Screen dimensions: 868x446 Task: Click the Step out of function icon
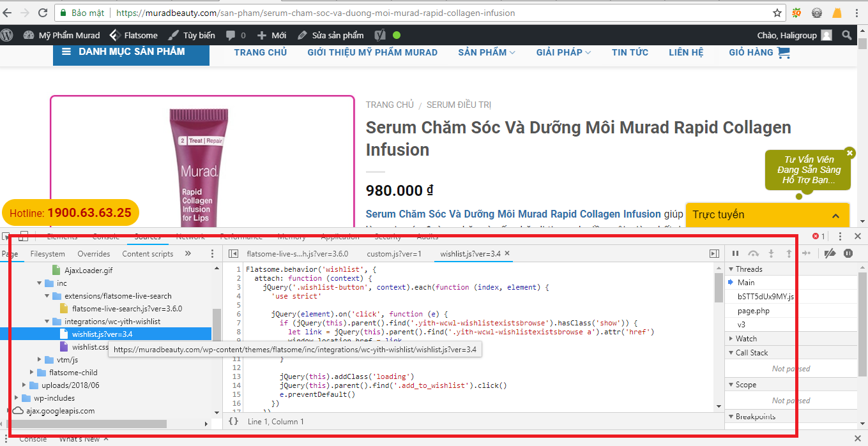click(x=789, y=253)
